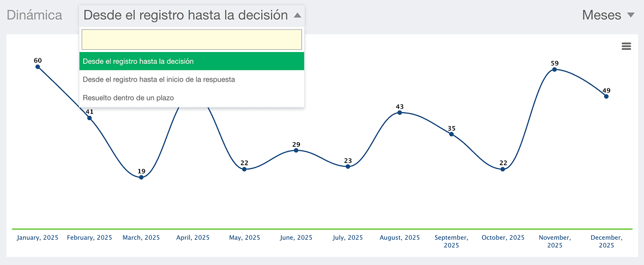Click the January 2025 data point (60)
This screenshot has height=265, width=644.
(x=38, y=67)
